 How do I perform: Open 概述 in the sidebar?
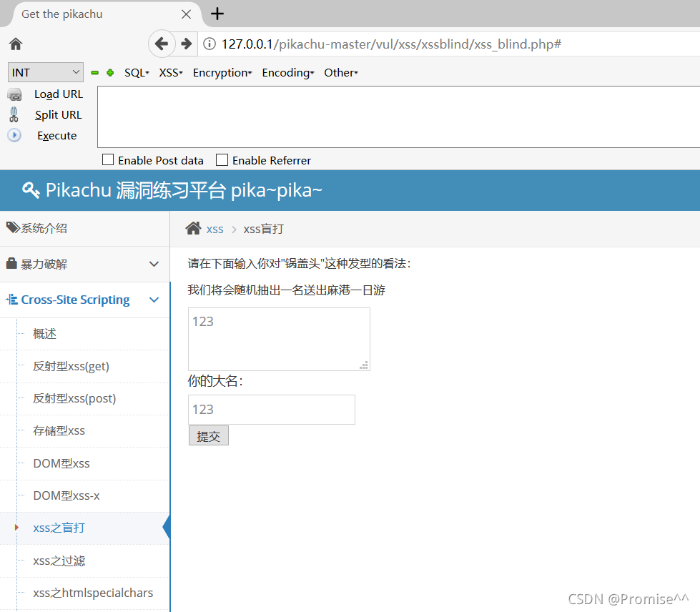tap(44, 333)
